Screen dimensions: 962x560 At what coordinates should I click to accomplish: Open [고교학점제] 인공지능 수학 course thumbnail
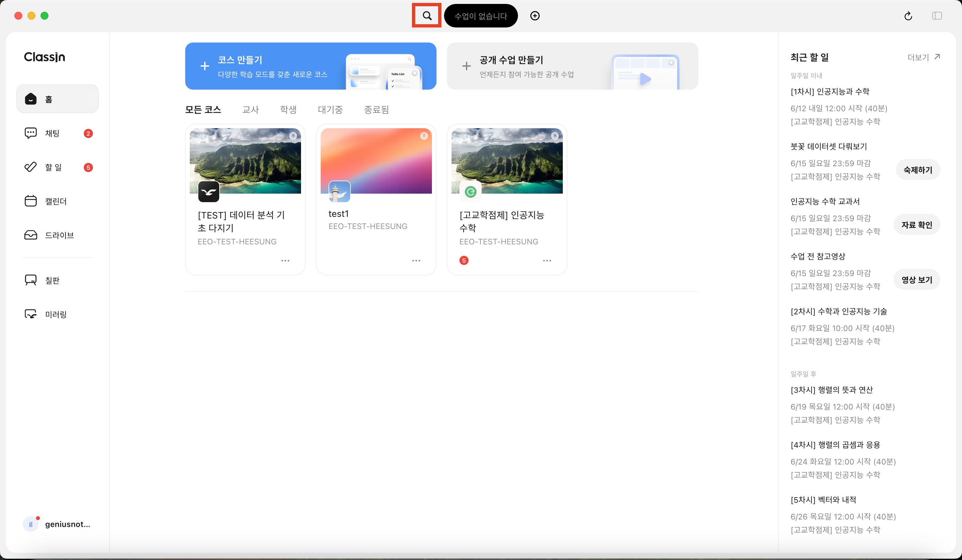507,161
